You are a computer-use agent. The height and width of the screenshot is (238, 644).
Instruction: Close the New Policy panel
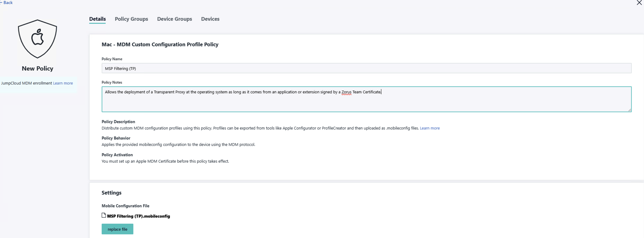coord(639,3)
